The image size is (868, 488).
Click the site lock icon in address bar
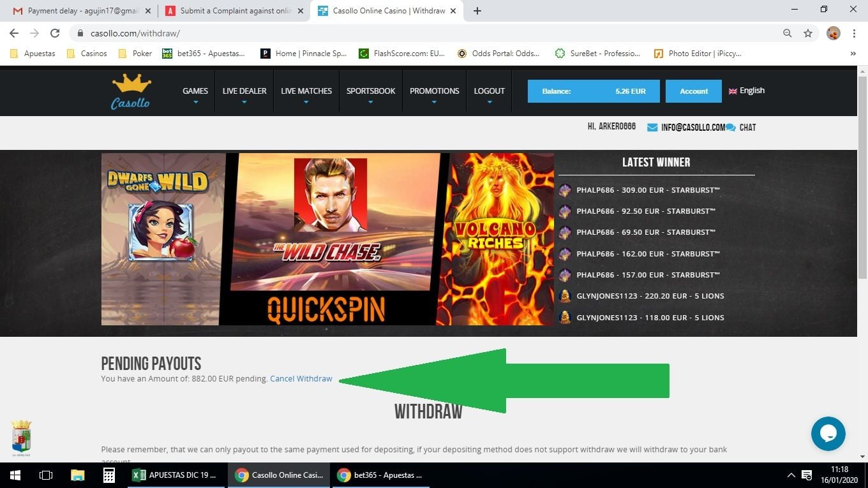coord(80,33)
